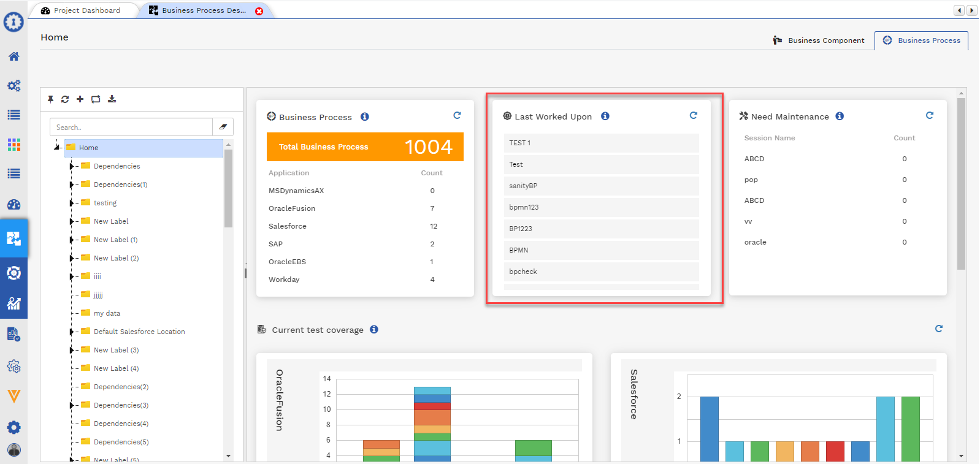Show info for Last Worked Upon

(605, 116)
